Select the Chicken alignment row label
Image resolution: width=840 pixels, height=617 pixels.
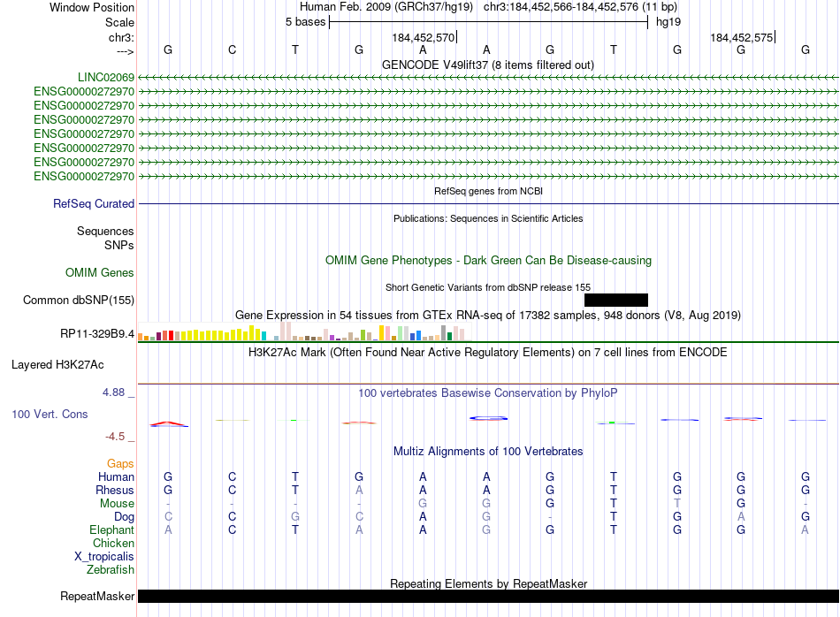click(x=113, y=543)
